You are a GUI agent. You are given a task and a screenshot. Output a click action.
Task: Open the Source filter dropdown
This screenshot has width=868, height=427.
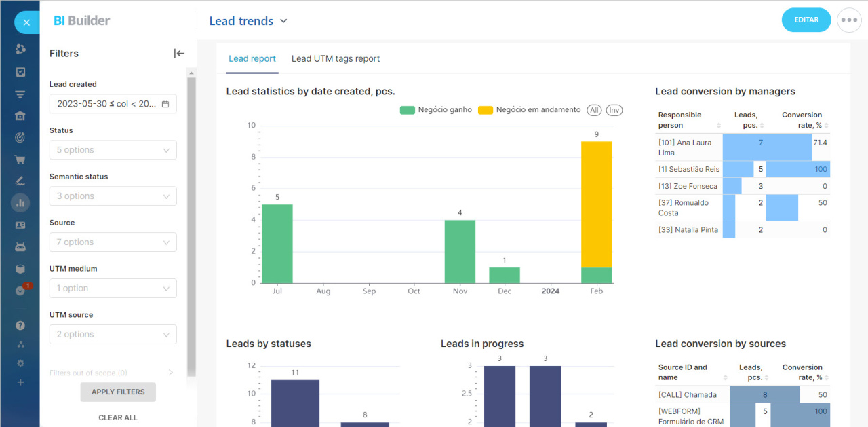pos(113,242)
